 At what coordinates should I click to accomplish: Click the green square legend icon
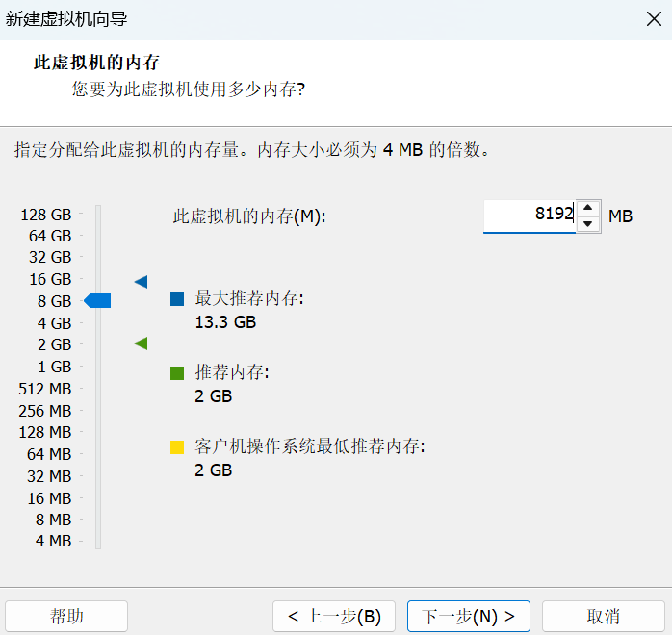point(177,372)
